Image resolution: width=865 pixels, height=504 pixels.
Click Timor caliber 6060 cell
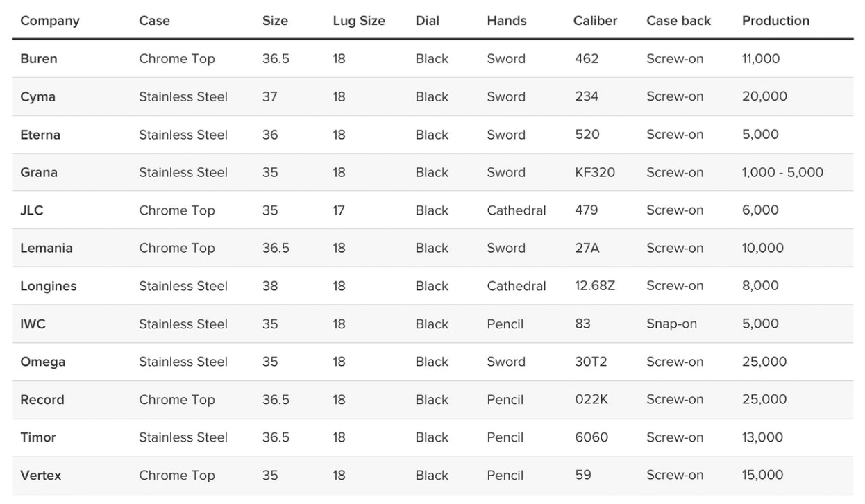pyautogui.click(x=591, y=437)
